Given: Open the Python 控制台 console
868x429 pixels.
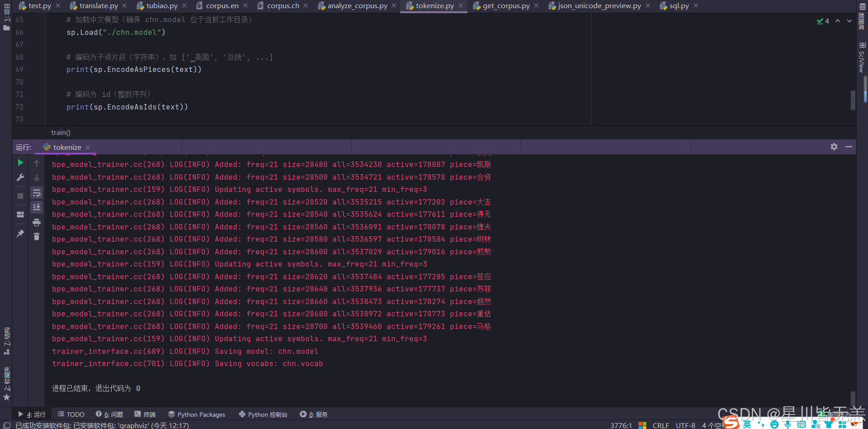Looking at the screenshot, I should tap(263, 414).
